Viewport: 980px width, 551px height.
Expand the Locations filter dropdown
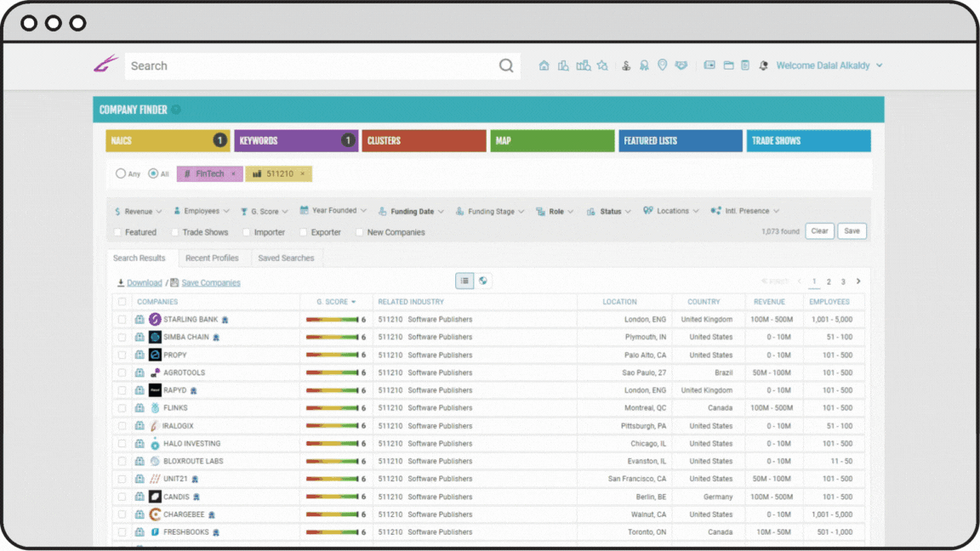coord(671,211)
